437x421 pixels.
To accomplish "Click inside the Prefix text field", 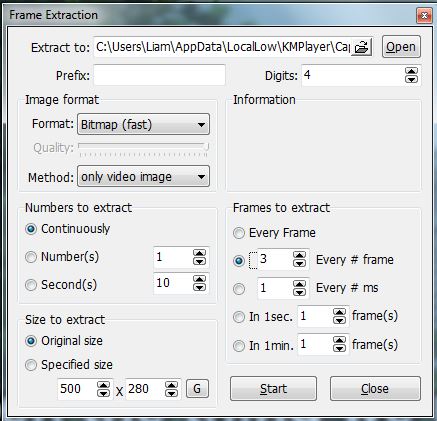I will [x=159, y=75].
